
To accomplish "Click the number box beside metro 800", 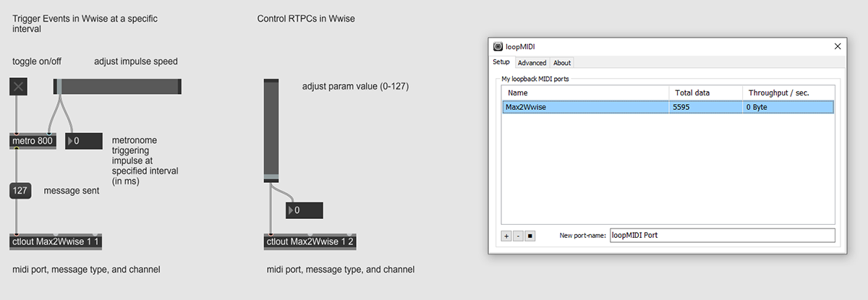I will pyautogui.click(x=85, y=141).
